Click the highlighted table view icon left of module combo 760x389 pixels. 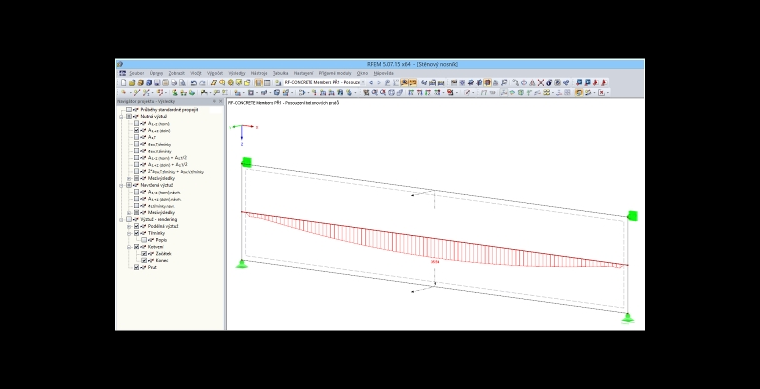(x=258, y=83)
